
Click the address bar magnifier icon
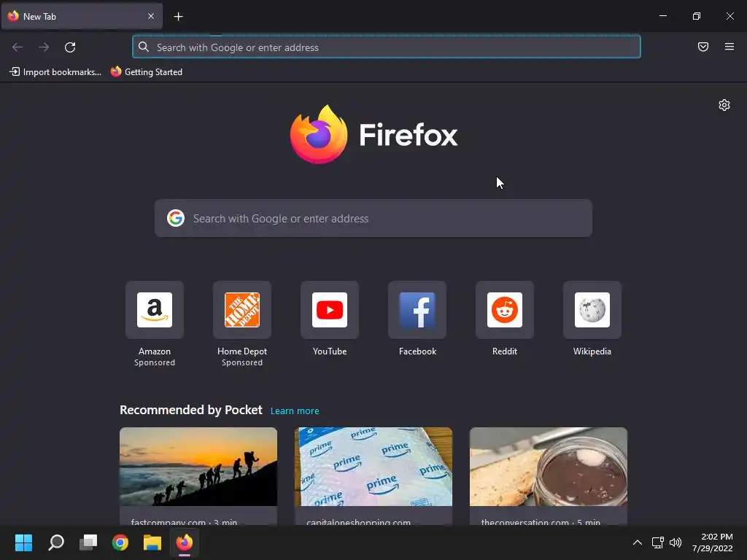(144, 47)
